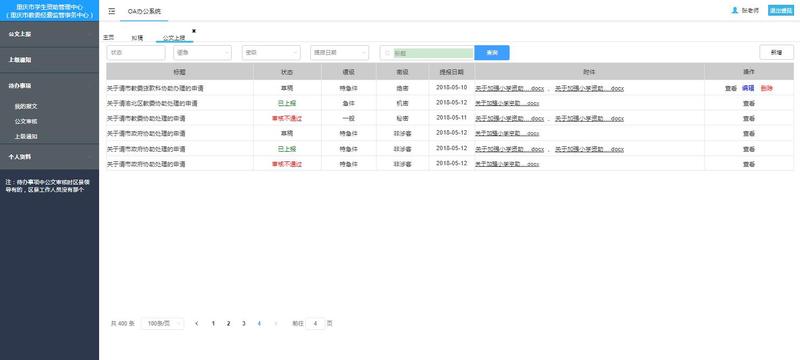This screenshot has width=800, height=360.
Task: Click 查看 in the 非涉密 审核不通过 row
Action: pos(748,165)
